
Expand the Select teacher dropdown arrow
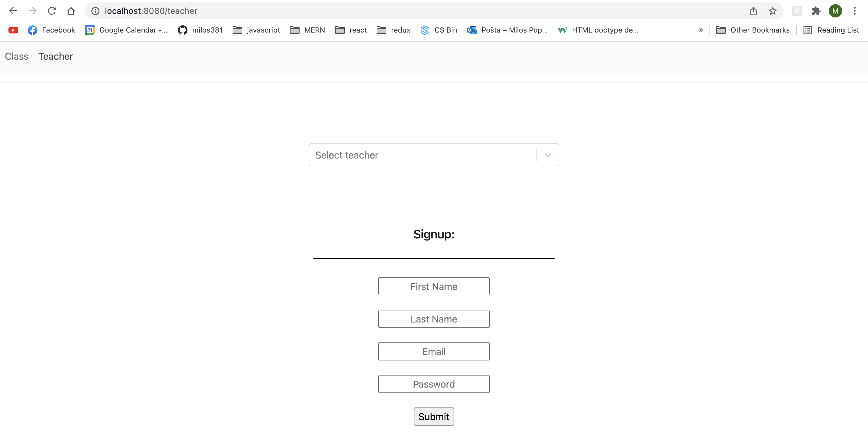(x=548, y=155)
